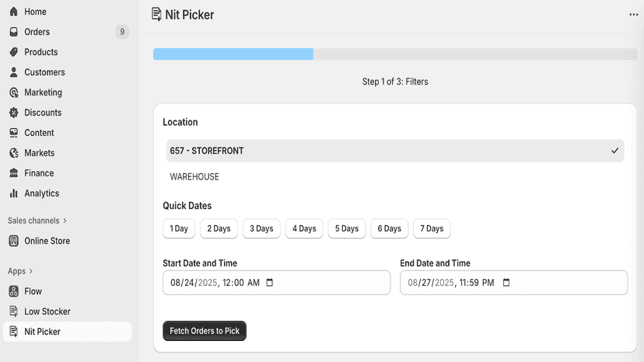The image size is (644, 362).
Task: Click the Online Store shop icon
Action: click(x=13, y=241)
